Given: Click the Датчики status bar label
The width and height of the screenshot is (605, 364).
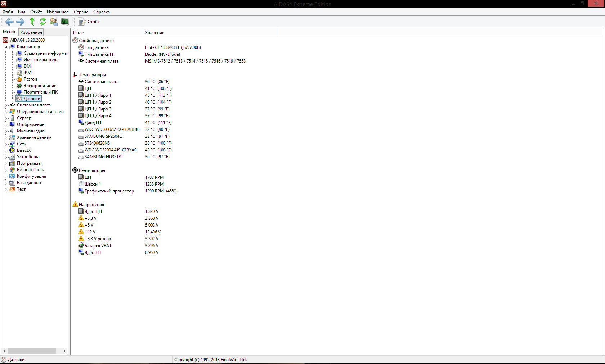Looking at the screenshot, I should click(x=16, y=360).
